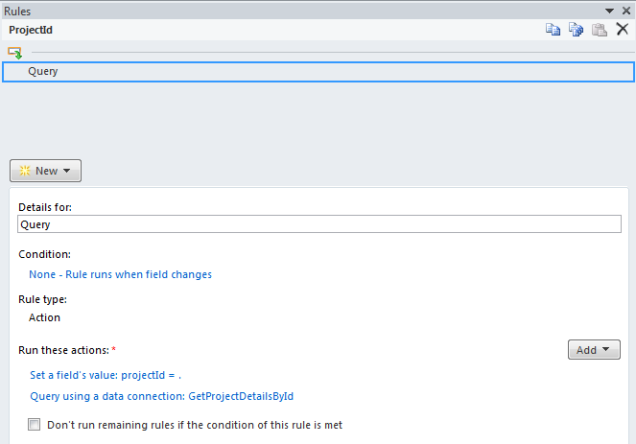Open the "Set a field's value: projectId" action
Image resolution: width=636 pixels, height=444 pixels.
(105, 375)
